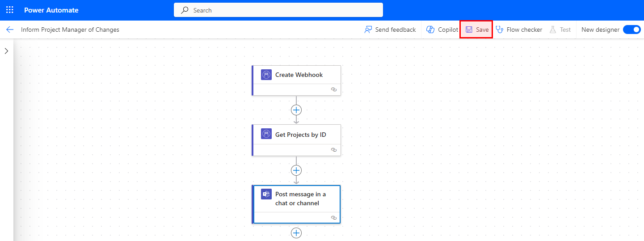This screenshot has width=644, height=241.
Task: Click the Test flask icon
Action: 553,30
